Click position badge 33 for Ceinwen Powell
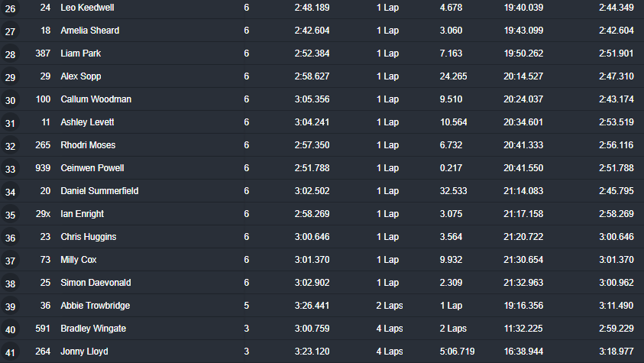644x363 pixels. [x=10, y=169]
